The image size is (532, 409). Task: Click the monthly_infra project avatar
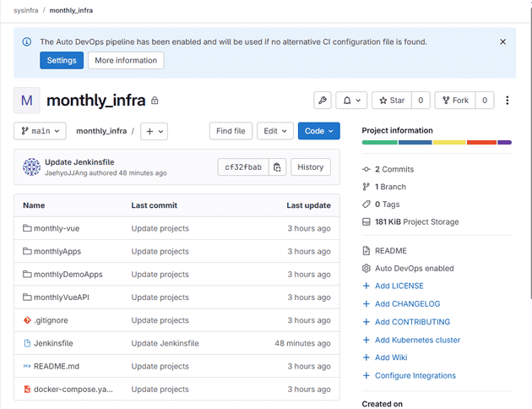tap(26, 101)
